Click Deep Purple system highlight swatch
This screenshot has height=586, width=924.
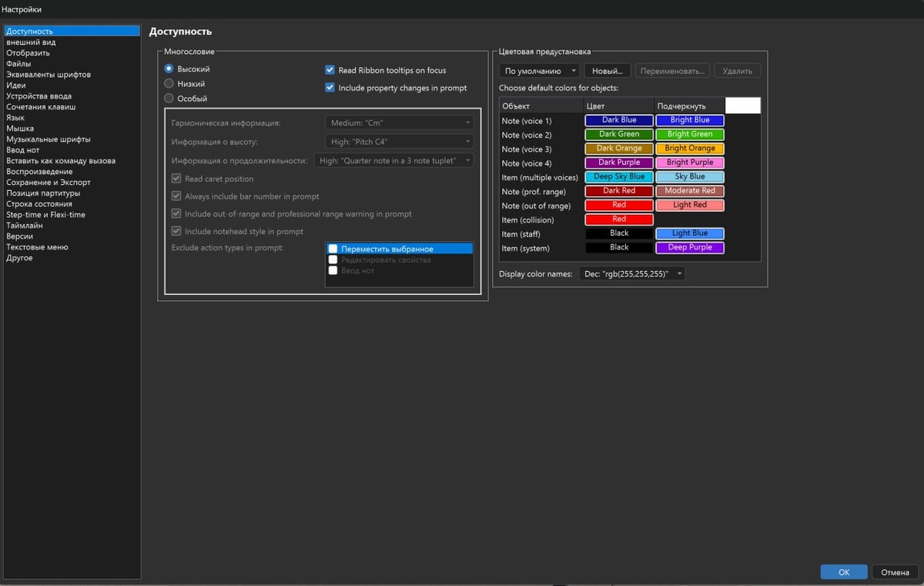pyautogui.click(x=690, y=248)
